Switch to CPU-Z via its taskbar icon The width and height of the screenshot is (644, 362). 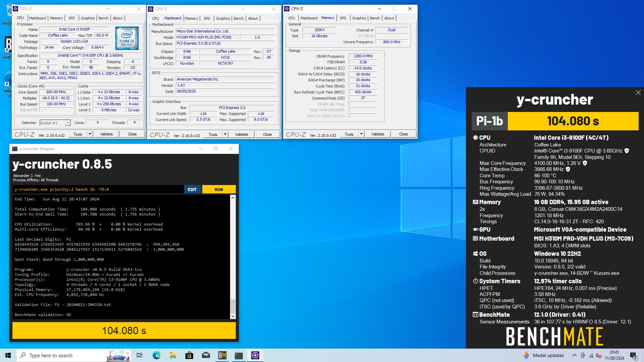tap(255, 355)
